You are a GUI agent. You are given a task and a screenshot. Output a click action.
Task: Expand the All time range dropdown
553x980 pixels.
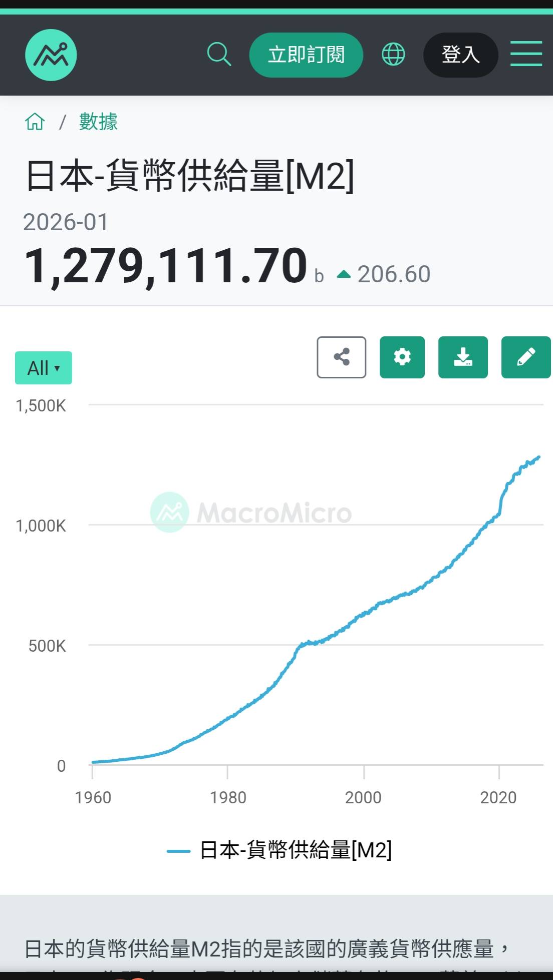pos(44,368)
